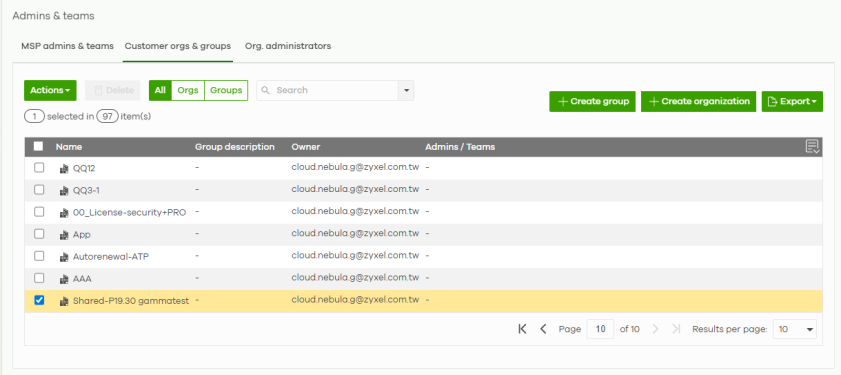This screenshot has height=375, width=841.
Task: Open the Actions dropdown menu
Action: 50,90
